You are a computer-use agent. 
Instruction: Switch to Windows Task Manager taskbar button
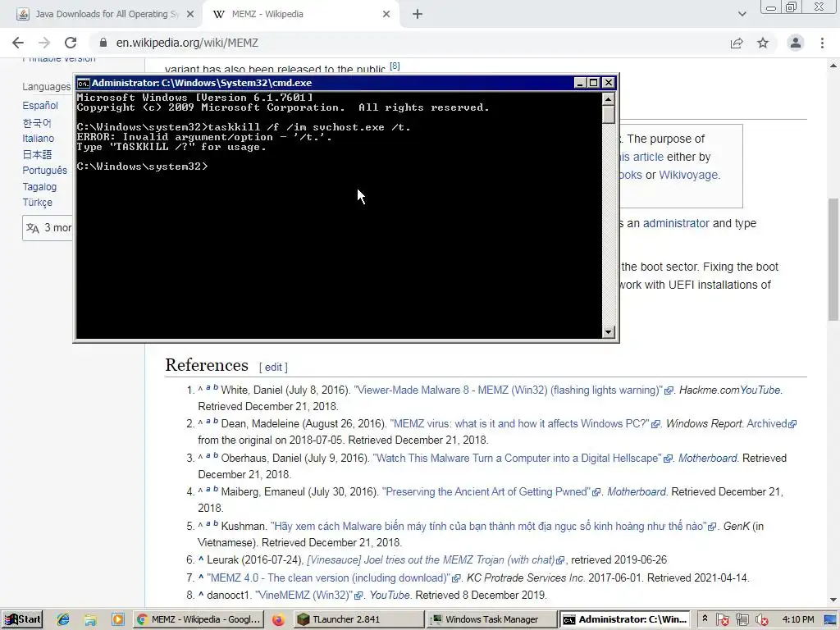pos(491,619)
